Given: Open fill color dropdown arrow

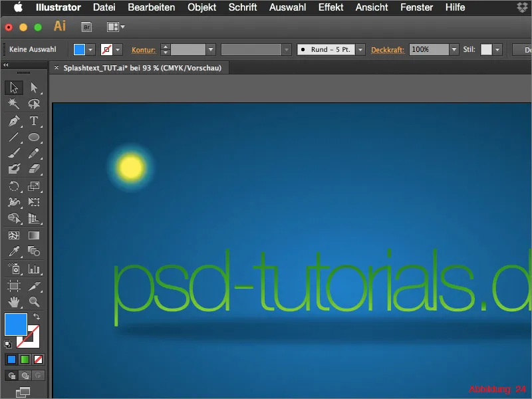Looking at the screenshot, I should pos(90,49).
